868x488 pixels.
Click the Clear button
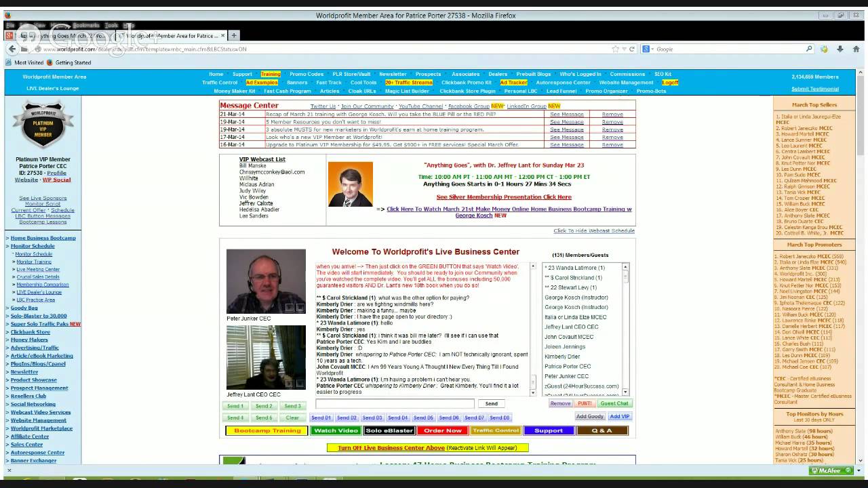click(292, 418)
